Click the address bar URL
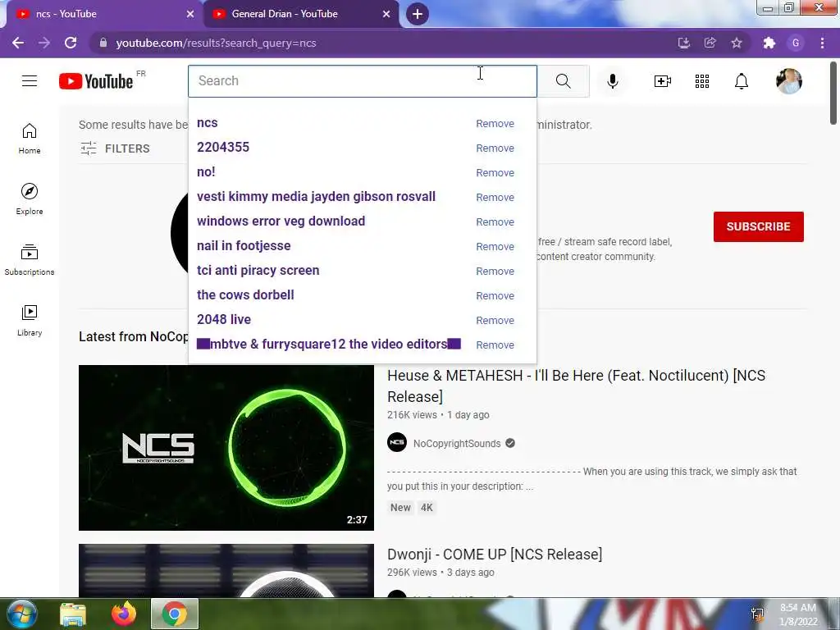The height and width of the screenshot is (630, 840). point(216,43)
